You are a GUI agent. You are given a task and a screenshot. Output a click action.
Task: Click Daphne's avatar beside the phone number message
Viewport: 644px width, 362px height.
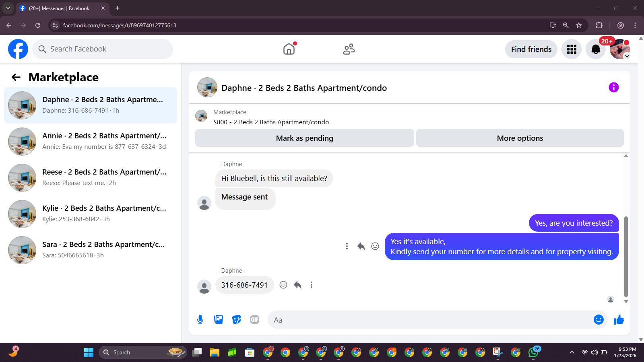pyautogui.click(x=204, y=287)
